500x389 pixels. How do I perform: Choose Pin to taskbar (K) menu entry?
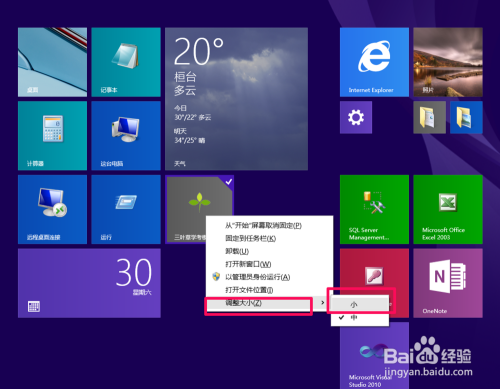coord(269,238)
